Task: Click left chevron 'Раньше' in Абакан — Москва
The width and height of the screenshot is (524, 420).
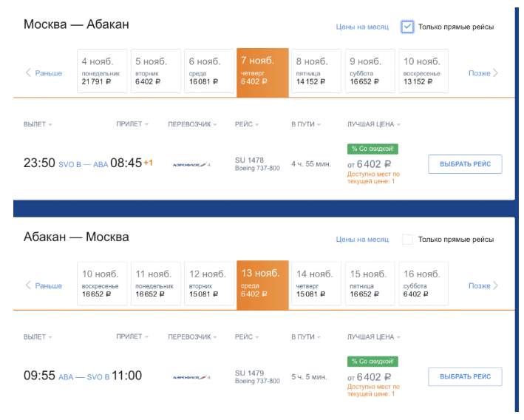Action: [x=44, y=285]
